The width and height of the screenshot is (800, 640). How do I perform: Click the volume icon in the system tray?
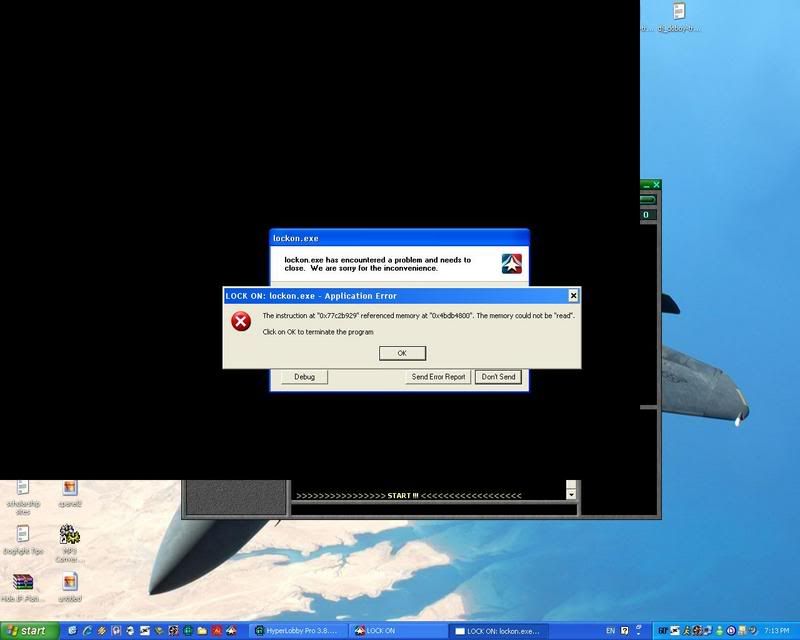[x=751, y=631]
